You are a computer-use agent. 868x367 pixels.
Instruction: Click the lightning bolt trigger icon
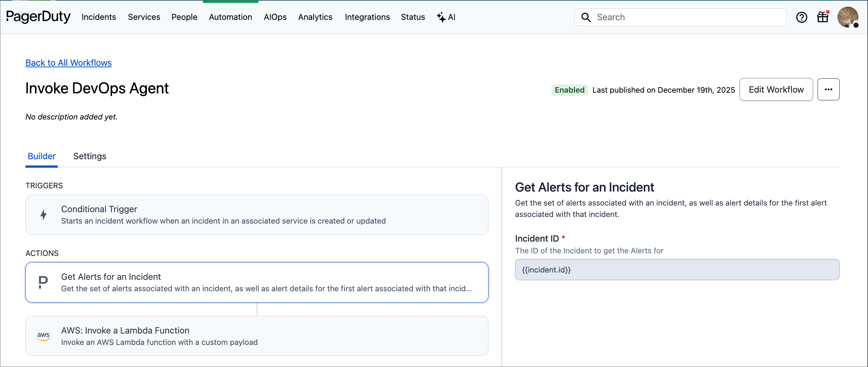coord(43,215)
